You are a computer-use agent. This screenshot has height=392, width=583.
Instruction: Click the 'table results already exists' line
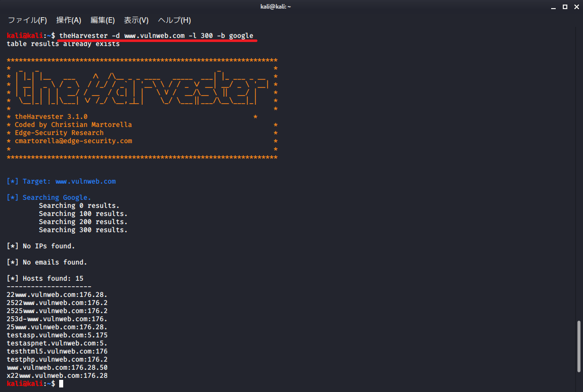pyautogui.click(x=63, y=44)
